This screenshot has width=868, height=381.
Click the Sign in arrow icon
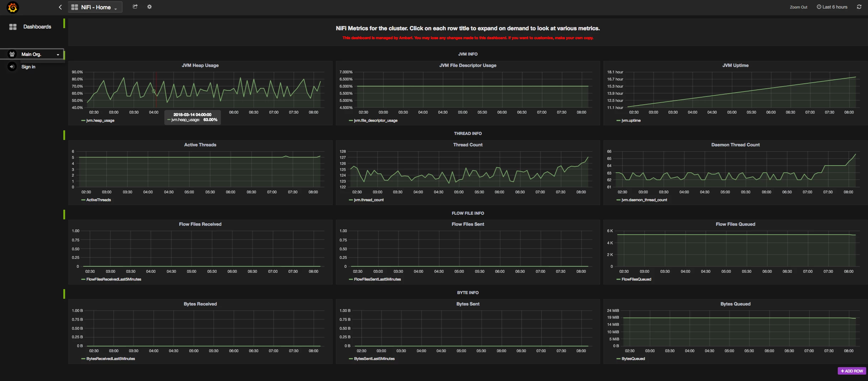(12, 67)
